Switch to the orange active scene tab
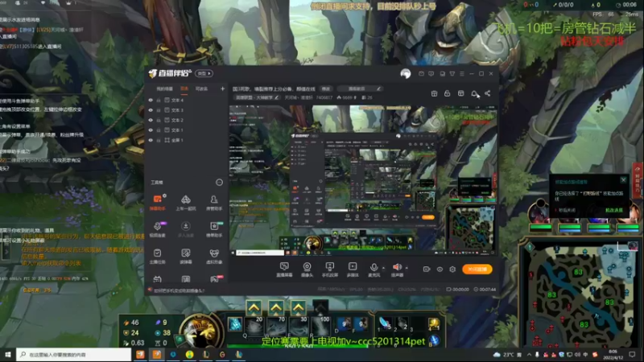Image resolution: width=644 pixels, height=362 pixels. pyautogui.click(x=184, y=88)
